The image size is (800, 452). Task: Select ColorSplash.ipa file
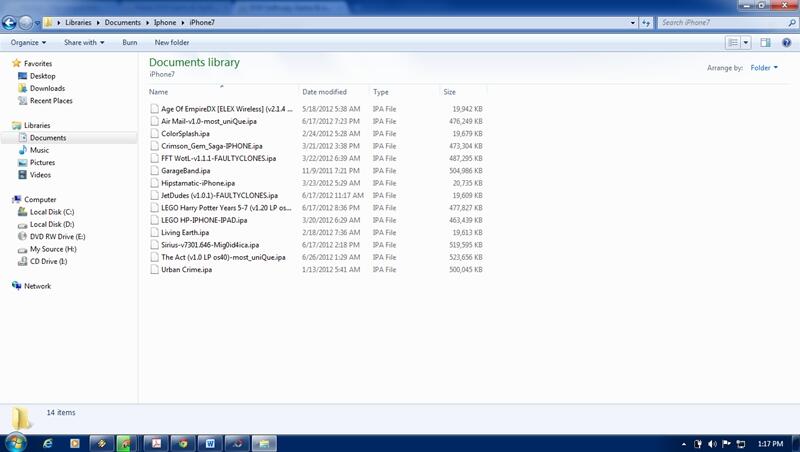pyautogui.click(x=185, y=134)
